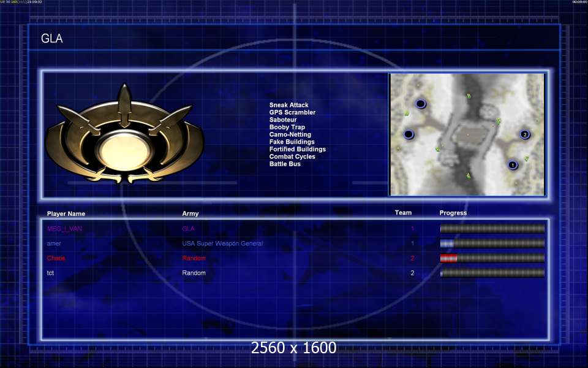Click Chaos's red loading progress bar
The width and height of the screenshot is (588, 368).
[x=492, y=258]
